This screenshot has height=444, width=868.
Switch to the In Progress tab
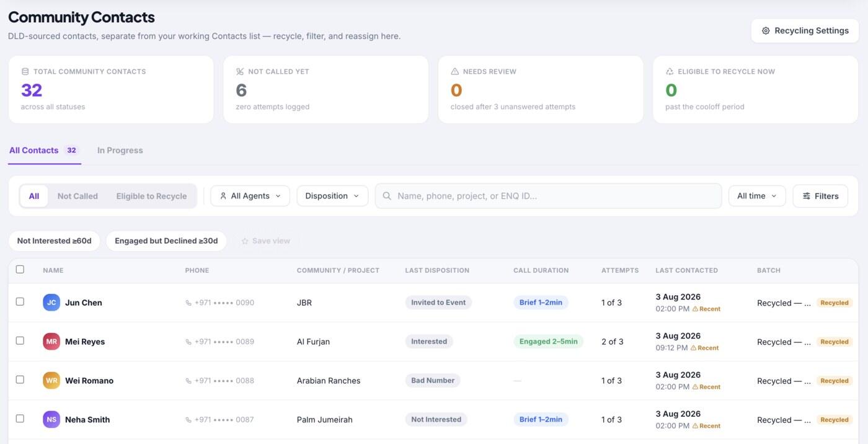pyautogui.click(x=120, y=150)
